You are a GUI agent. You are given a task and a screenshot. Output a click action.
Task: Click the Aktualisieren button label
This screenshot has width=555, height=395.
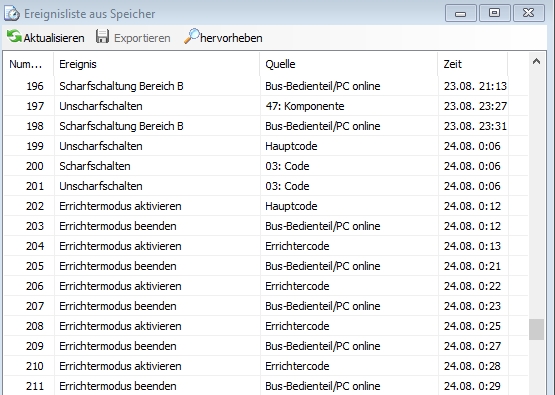(54, 38)
